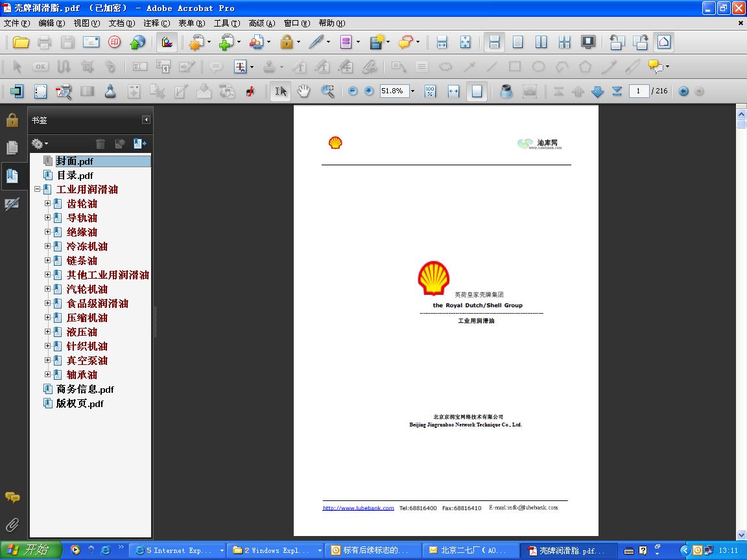747x560 pixels.
Task: Choose the Select text tool
Action: coord(281,91)
